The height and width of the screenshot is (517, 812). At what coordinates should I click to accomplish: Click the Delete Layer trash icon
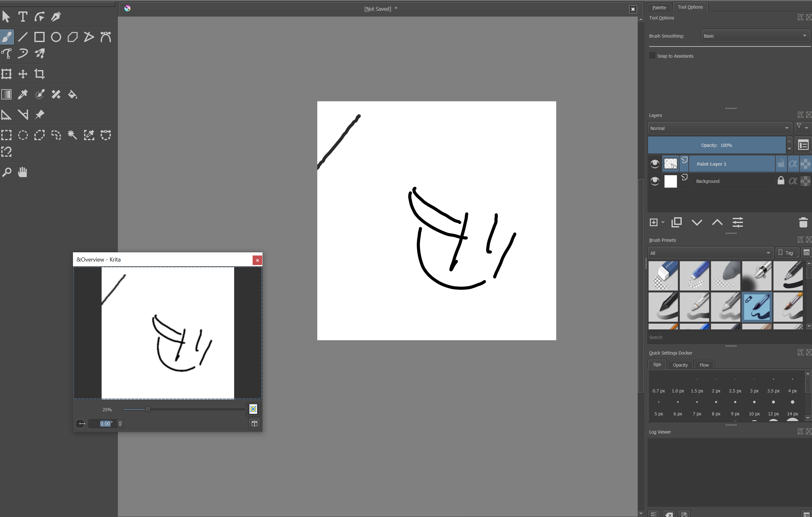pyautogui.click(x=803, y=223)
